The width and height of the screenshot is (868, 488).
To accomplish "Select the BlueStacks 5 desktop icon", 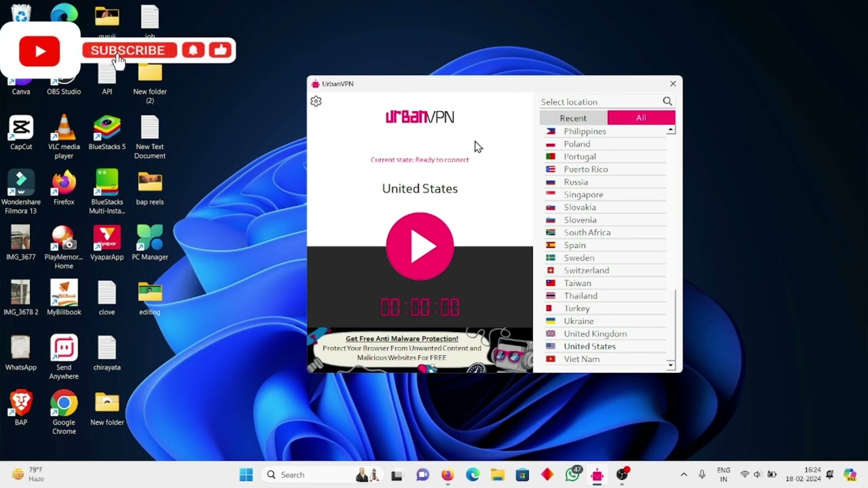I will pyautogui.click(x=107, y=133).
